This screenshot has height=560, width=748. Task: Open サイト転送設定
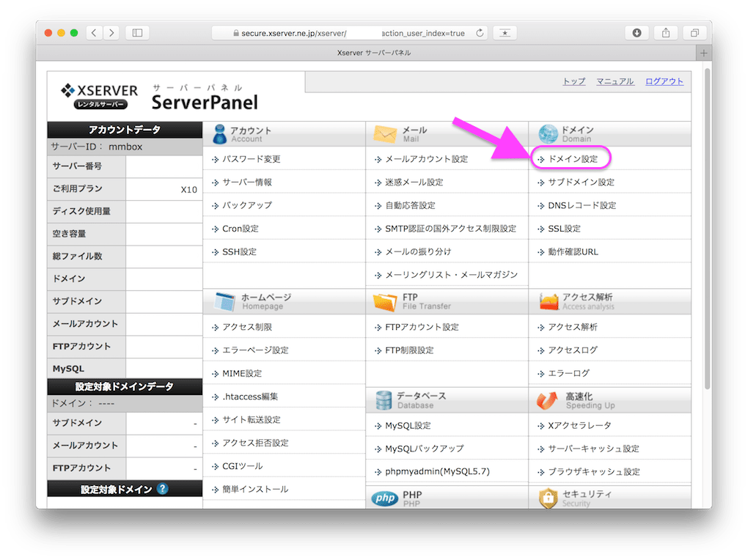(252, 419)
